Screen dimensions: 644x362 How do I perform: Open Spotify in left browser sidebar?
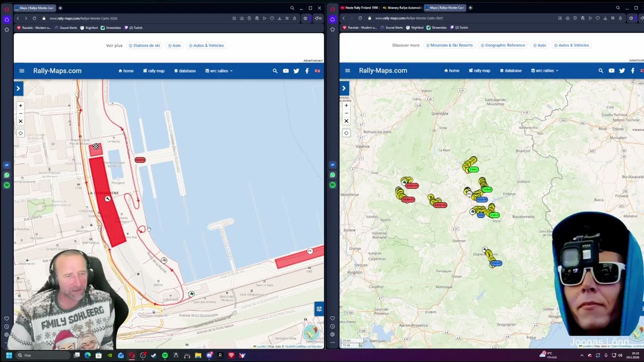7,185
